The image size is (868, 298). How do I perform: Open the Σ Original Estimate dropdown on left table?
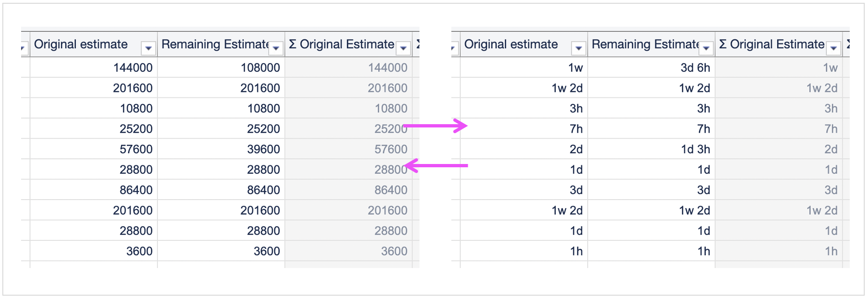pyautogui.click(x=403, y=47)
